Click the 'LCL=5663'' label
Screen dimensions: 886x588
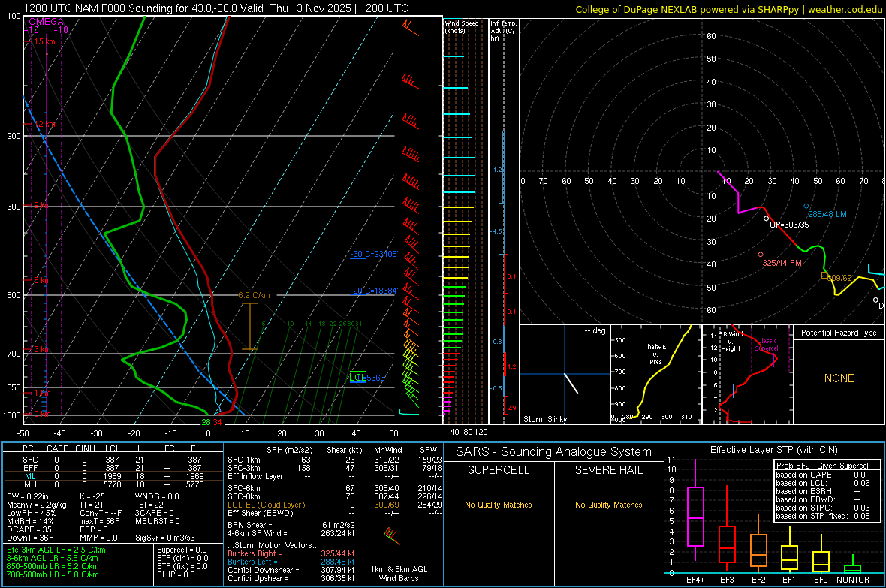point(367,378)
